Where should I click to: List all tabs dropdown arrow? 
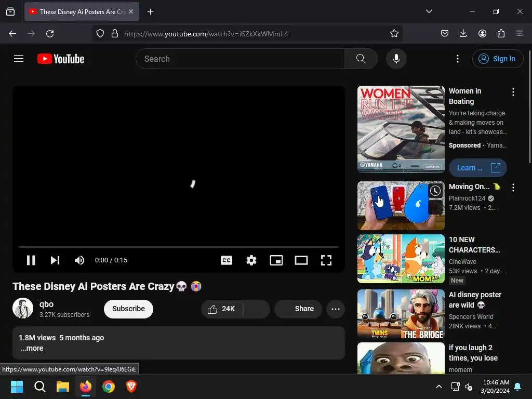click(429, 11)
